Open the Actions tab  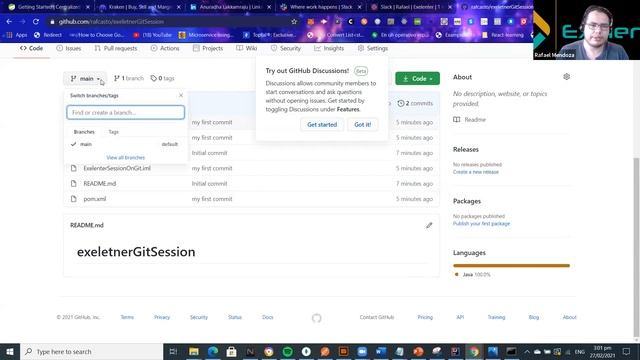pos(165,48)
